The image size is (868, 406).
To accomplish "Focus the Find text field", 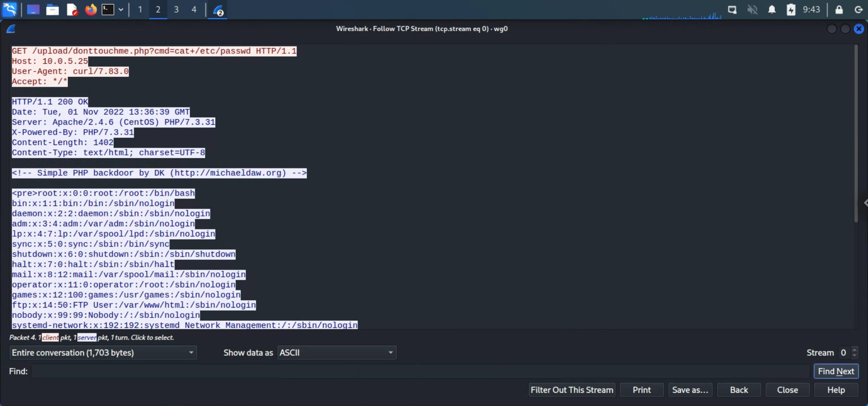I will pyautogui.click(x=420, y=371).
